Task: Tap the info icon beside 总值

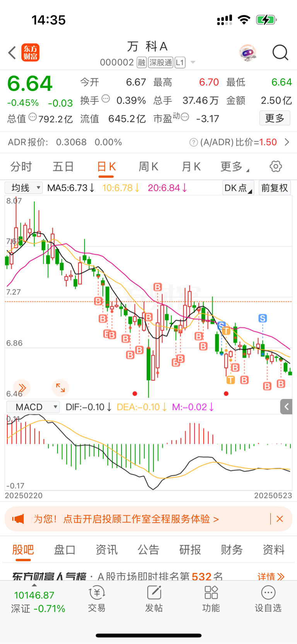Action: (33, 117)
